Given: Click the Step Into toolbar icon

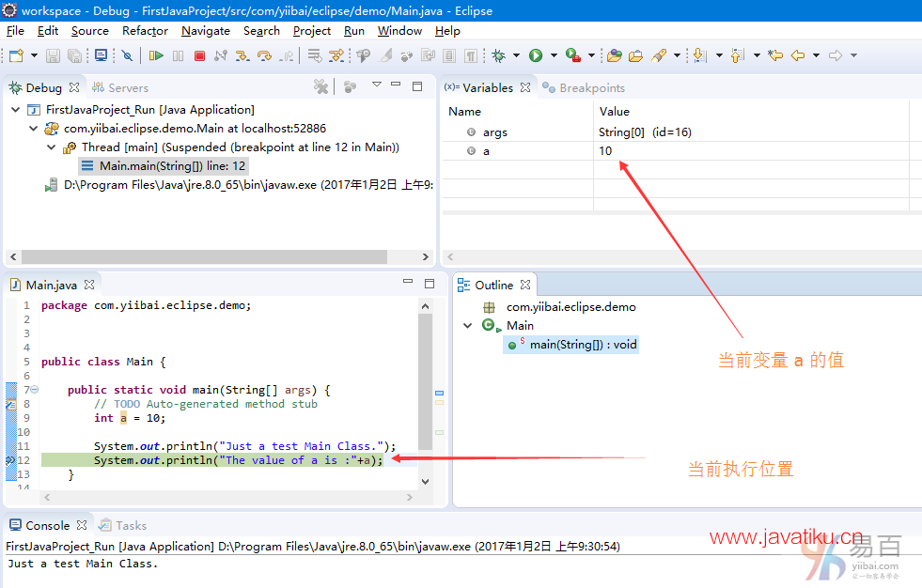Looking at the screenshot, I should [242, 56].
